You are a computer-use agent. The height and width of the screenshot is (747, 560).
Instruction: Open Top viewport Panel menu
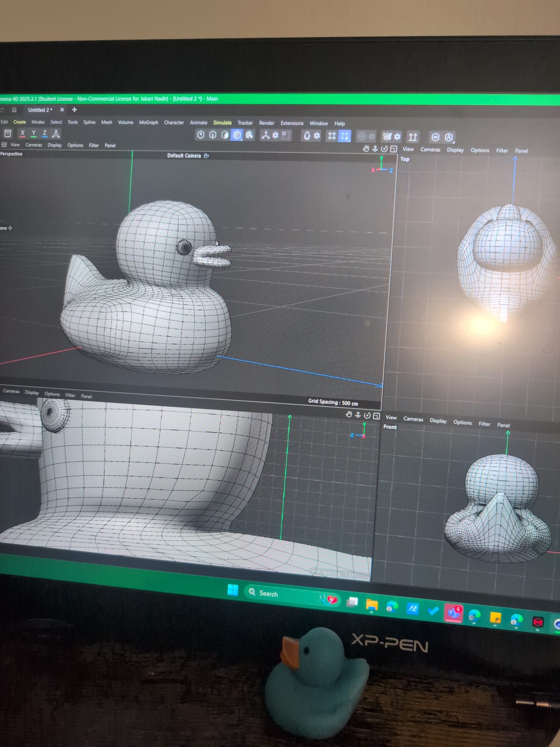point(521,151)
